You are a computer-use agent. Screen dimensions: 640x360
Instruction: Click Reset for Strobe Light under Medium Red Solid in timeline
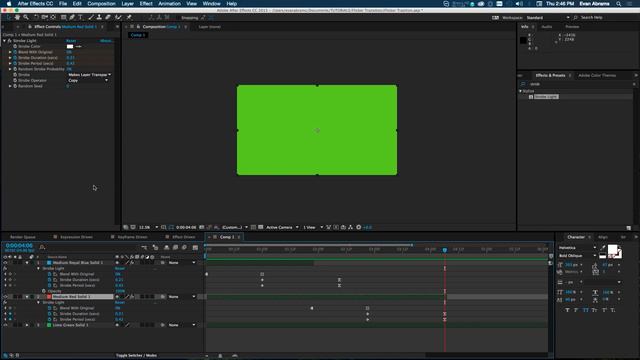[120, 302]
